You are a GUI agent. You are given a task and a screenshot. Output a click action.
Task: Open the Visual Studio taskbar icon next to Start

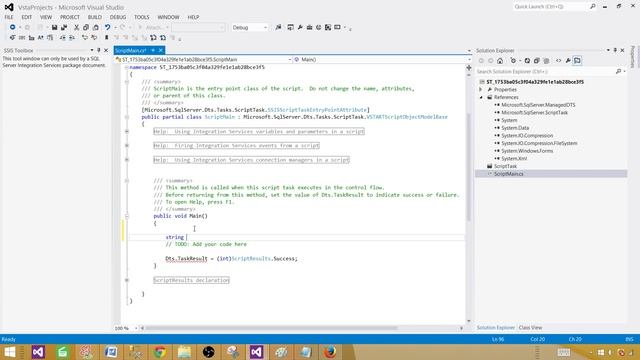tap(38, 351)
